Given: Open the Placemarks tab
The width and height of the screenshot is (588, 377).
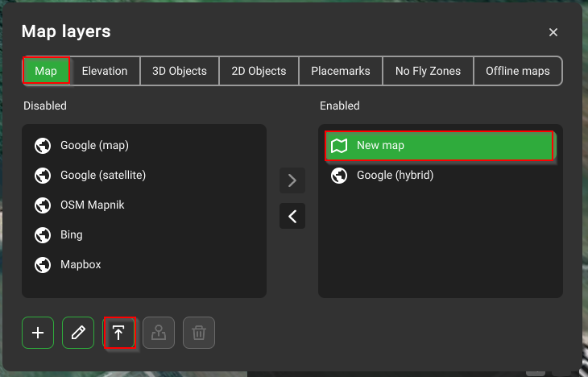Looking at the screenshot, I should click(341, 71).
